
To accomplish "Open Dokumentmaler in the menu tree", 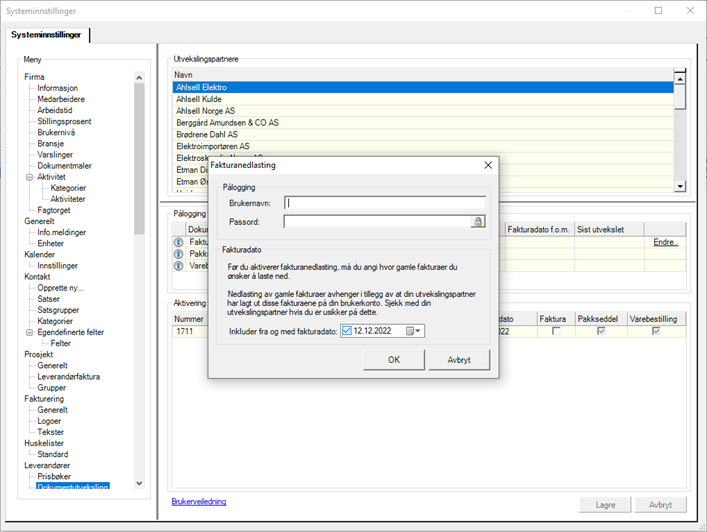I will pyautogui.click(x=64, y=166).
